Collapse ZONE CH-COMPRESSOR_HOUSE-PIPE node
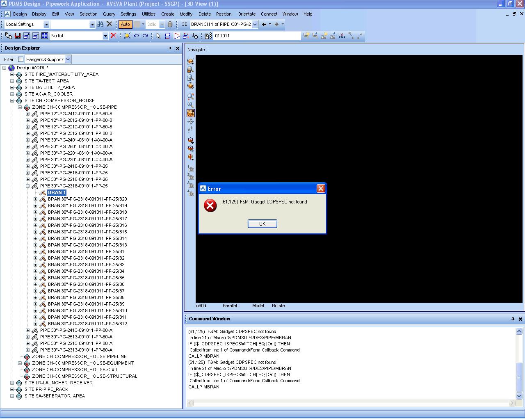The width and height of the screenshot is (525, 420). 20,107
